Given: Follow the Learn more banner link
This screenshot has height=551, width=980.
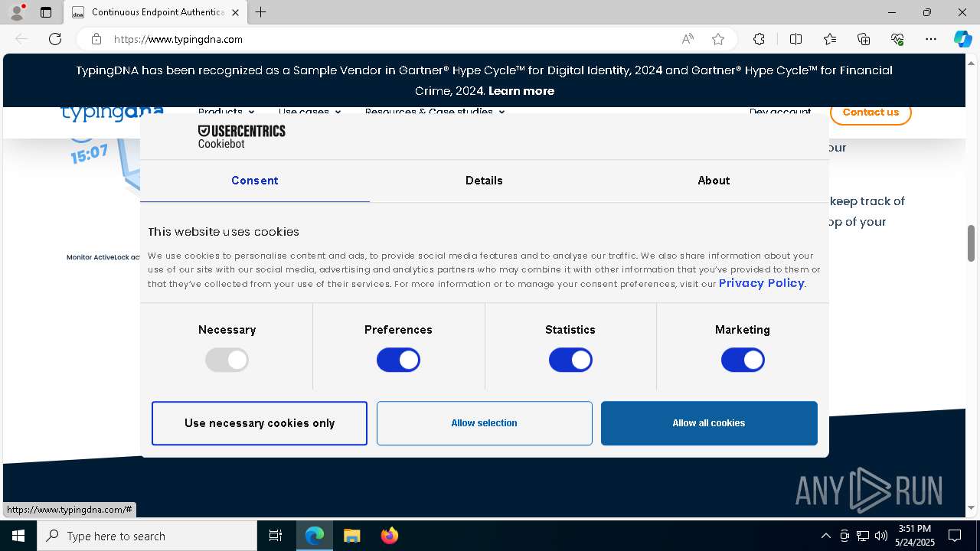Looking at the screenshot, I should click(521, 91).
